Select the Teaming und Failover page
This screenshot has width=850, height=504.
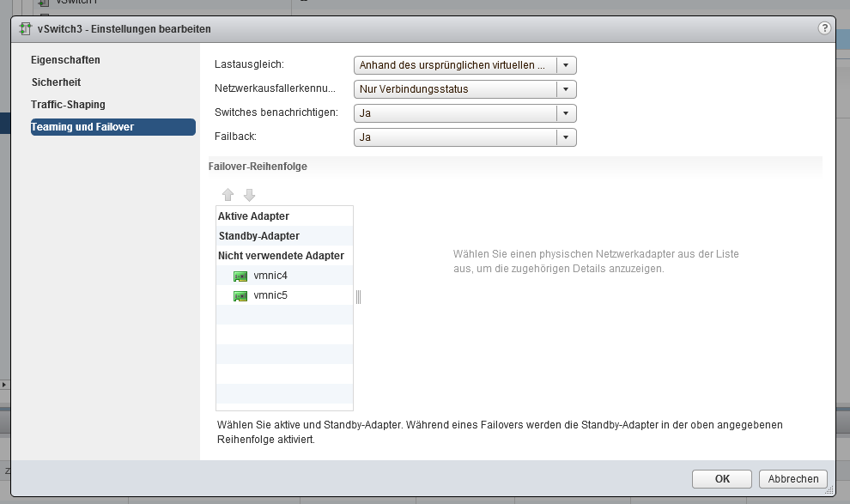(82, 127)
